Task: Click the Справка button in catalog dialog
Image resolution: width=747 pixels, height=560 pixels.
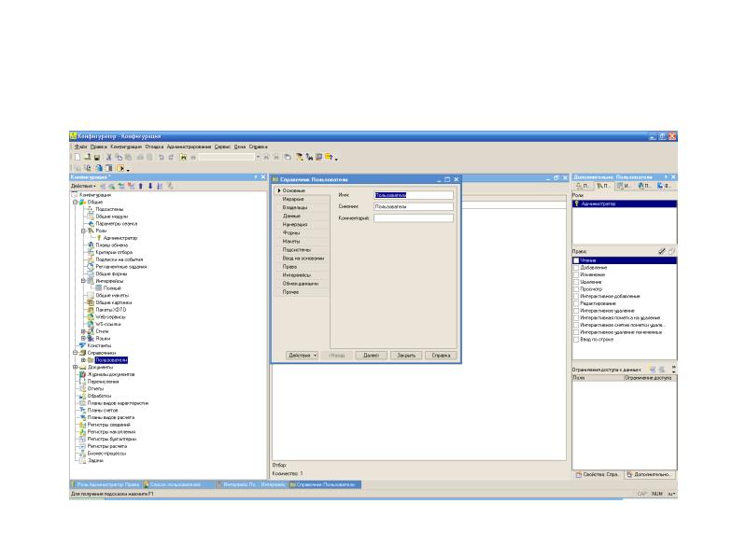Action: (x=441, y=356)
